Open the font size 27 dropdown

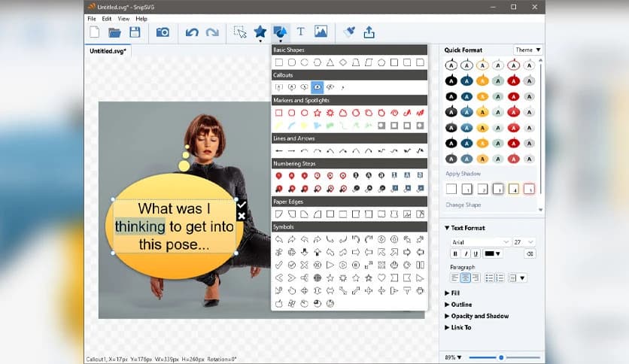coord(524,242)
